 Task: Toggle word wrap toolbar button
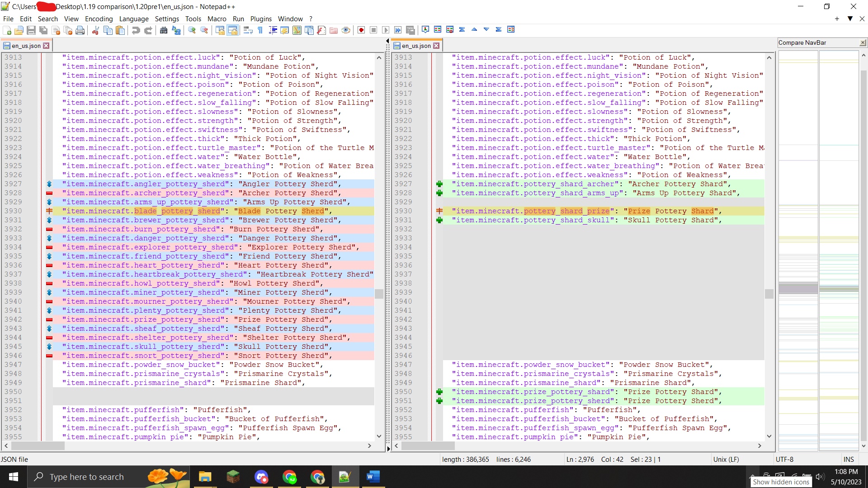coord(248,30)
